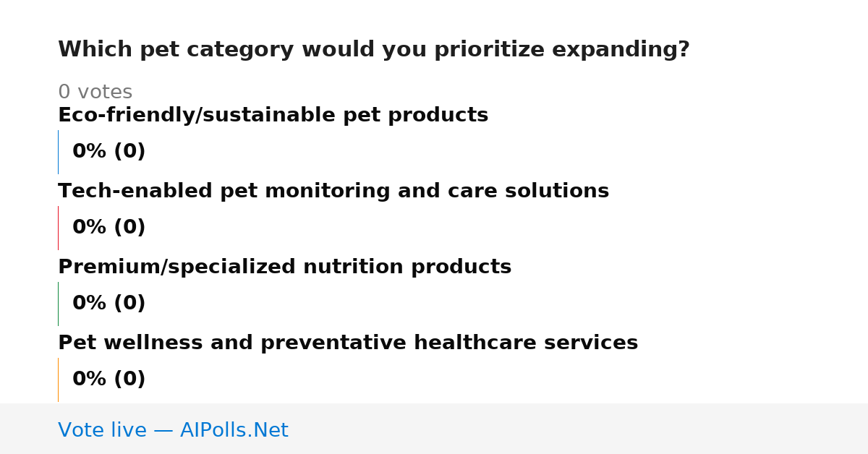
Task: Click the (0) vote count under Tech-enabled
Action: [x=129, y=228]
